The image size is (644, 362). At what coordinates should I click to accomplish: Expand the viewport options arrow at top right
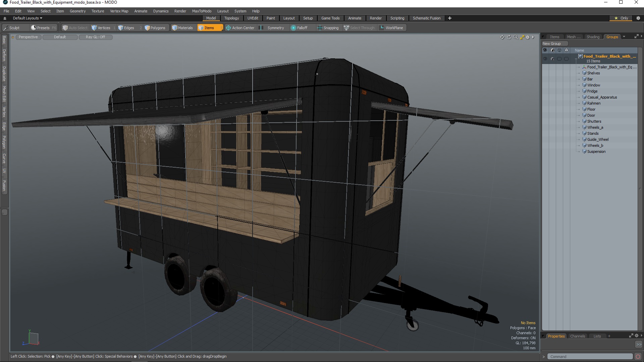[533, 37]
